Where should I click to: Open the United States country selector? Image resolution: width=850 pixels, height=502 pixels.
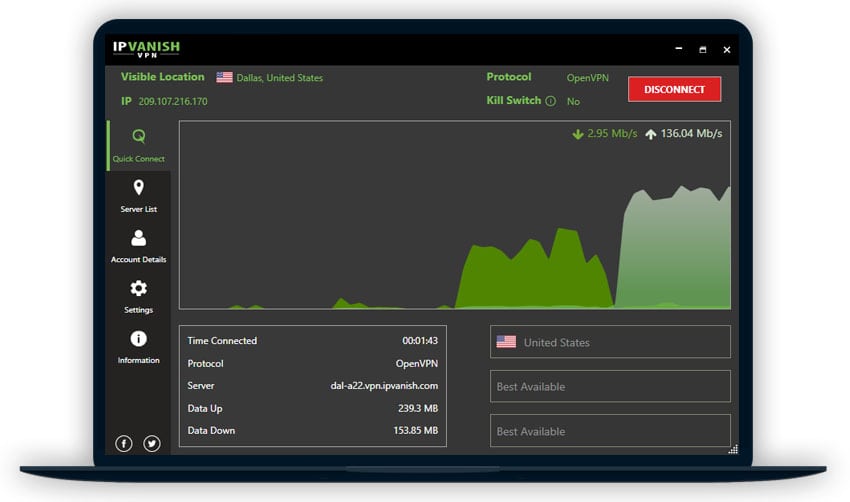(610, 342)
